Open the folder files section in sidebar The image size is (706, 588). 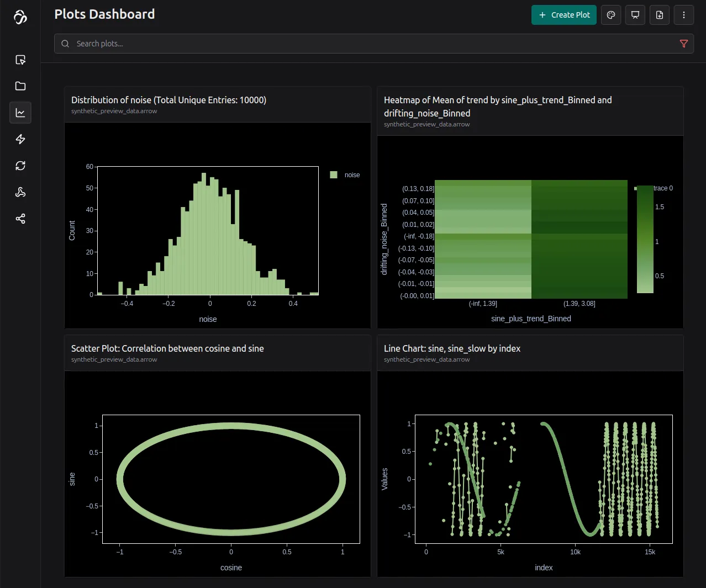tap(20, 86)
